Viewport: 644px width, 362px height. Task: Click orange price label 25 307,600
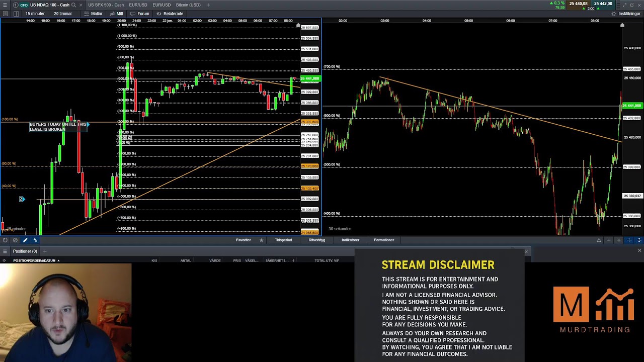pos(310,122)
